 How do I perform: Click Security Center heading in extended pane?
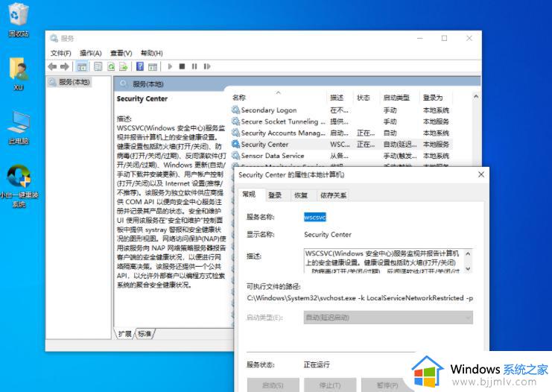tap(142, 98)
